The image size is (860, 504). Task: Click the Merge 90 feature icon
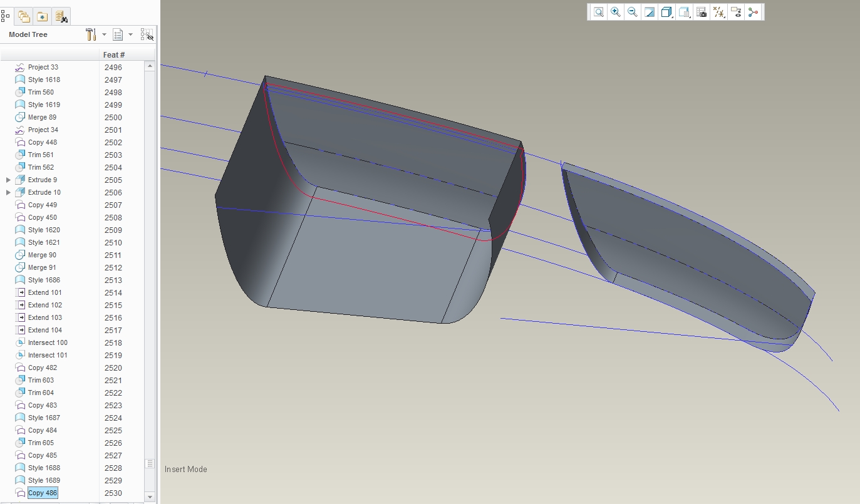coord(20,255)
